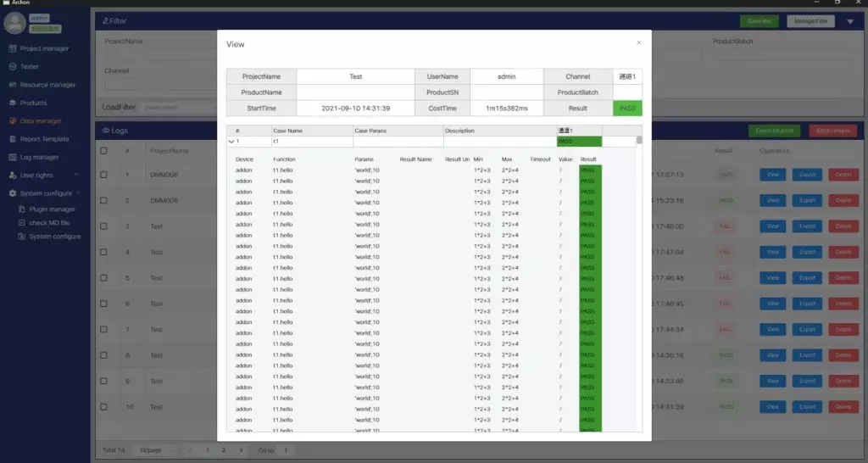
Task: Open the System configure submenu item
Action: pos(54,237)
